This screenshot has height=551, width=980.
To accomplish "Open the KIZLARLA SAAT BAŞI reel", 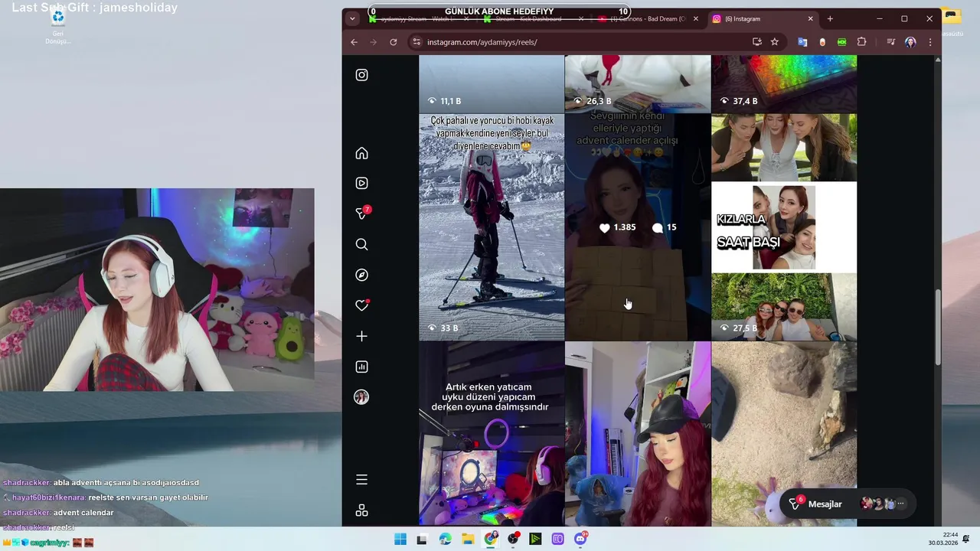I will pos(784,227).
